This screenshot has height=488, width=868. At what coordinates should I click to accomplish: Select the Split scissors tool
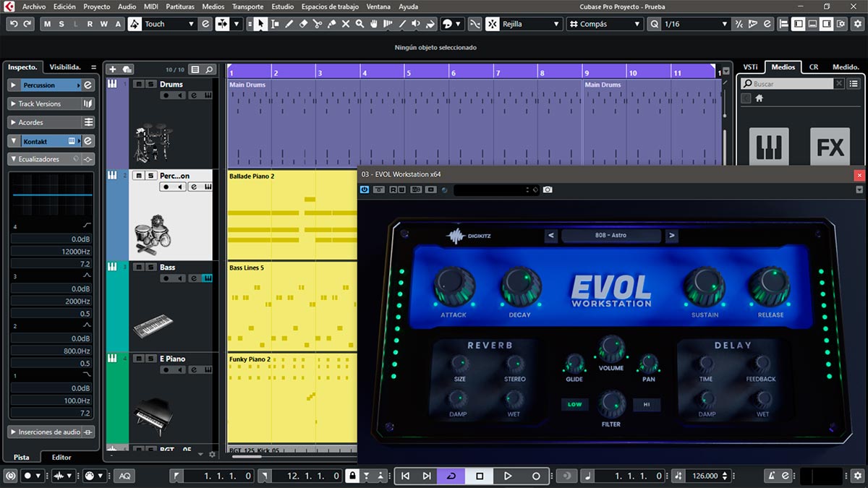[318, 24]
